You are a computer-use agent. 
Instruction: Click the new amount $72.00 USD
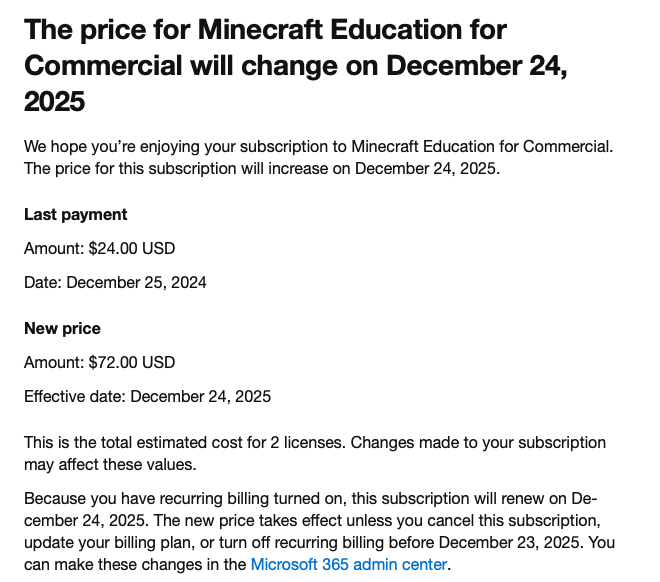pyautogui.click(x=132, y=362)
